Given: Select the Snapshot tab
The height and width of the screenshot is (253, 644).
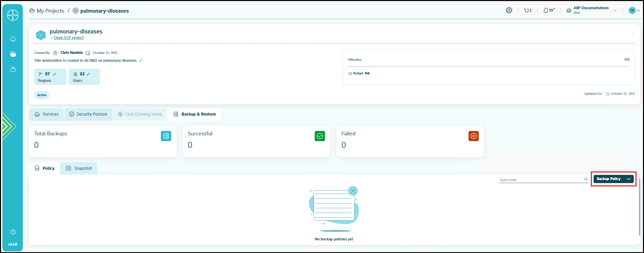Looking at the screenshot, I should pyautogui.click(x=79, y=168).
